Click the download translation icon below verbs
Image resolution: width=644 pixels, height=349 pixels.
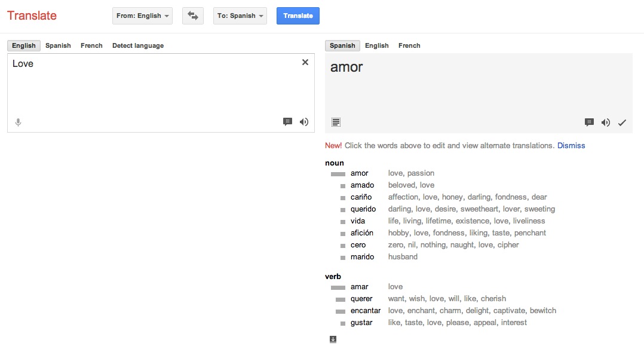333,338
